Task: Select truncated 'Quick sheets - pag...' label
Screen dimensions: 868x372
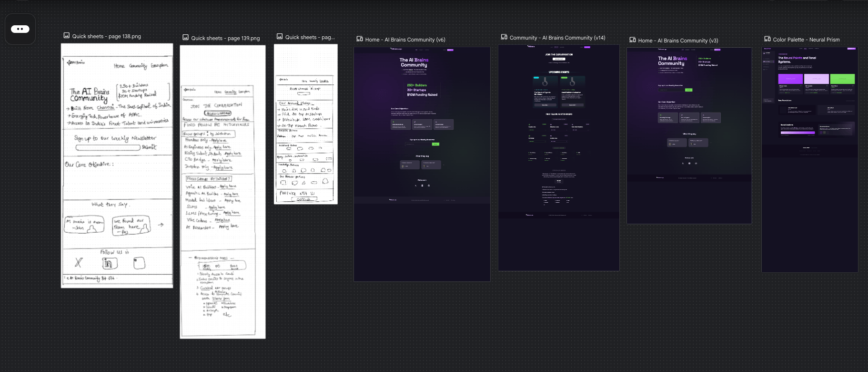Action: coord(310,37)
